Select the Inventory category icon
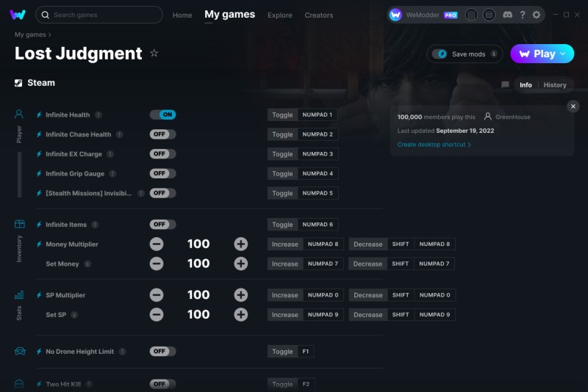This screenshot has height=392, width=588. 20,225
